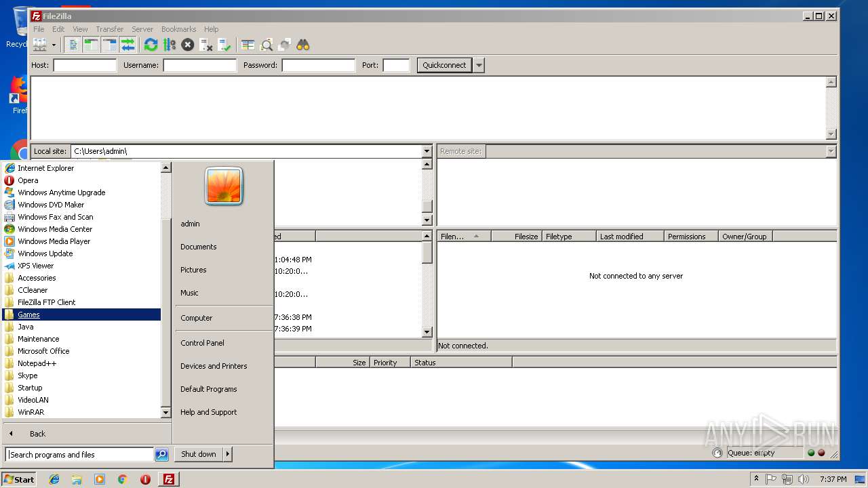Screen dimensions: 868x488
Task: Expand the highlighted Games folder
Action: click(x=82, y=314)
